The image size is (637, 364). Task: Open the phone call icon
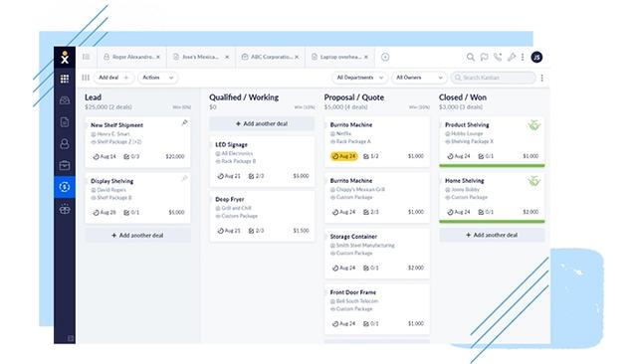tap(498, 58)
